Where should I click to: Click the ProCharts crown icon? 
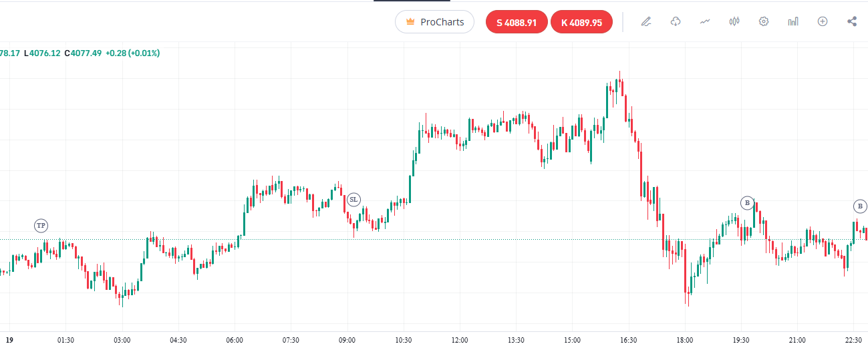point(411,22)
